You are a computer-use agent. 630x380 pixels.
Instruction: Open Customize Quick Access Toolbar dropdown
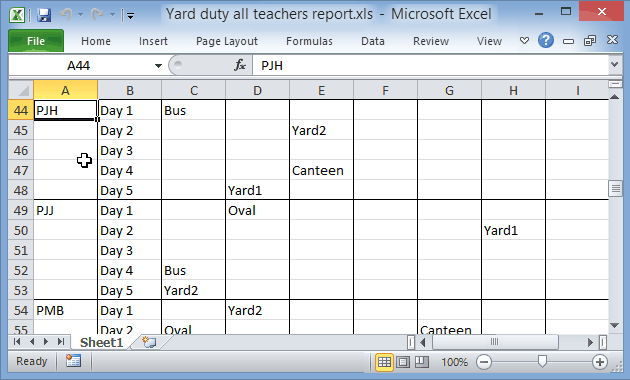130,16
